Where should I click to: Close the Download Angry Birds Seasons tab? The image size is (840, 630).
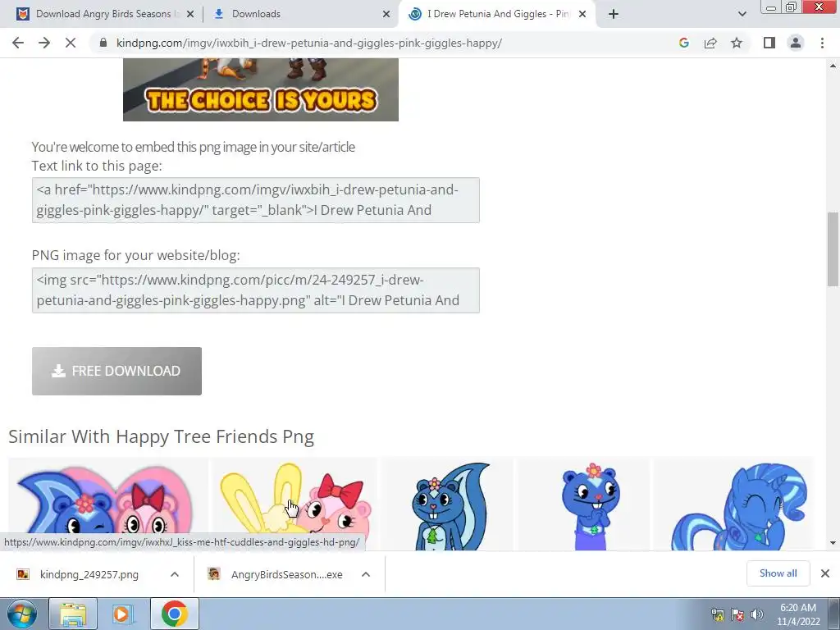tap(190, 15)
